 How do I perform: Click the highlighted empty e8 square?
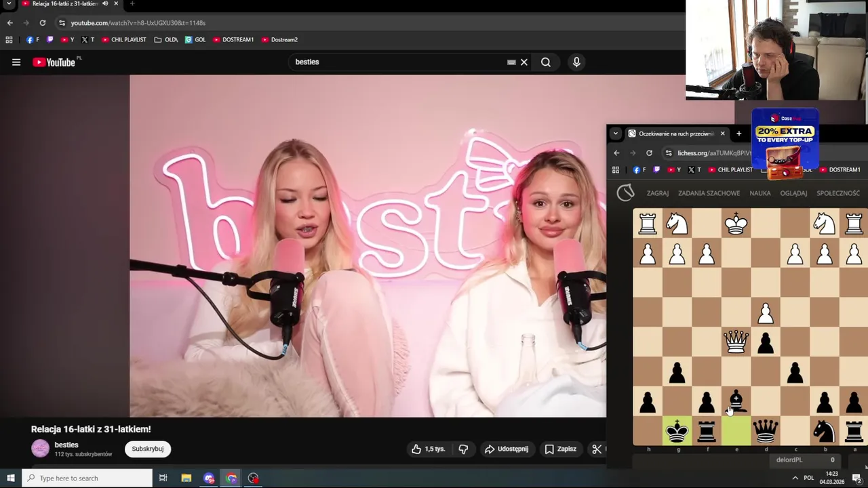point(736,430)
